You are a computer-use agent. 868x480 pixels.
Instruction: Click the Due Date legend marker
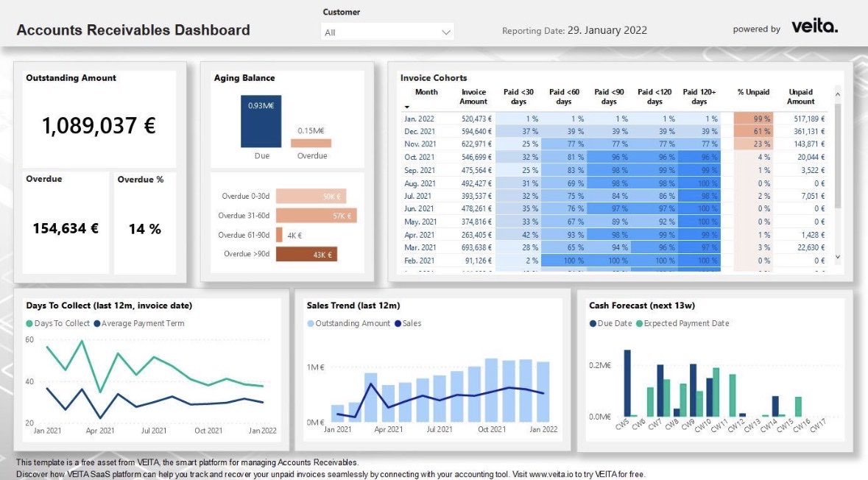(593, 323)
